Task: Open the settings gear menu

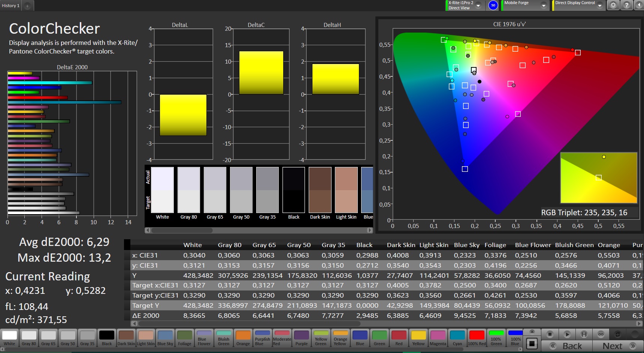Action: point(613,5)
